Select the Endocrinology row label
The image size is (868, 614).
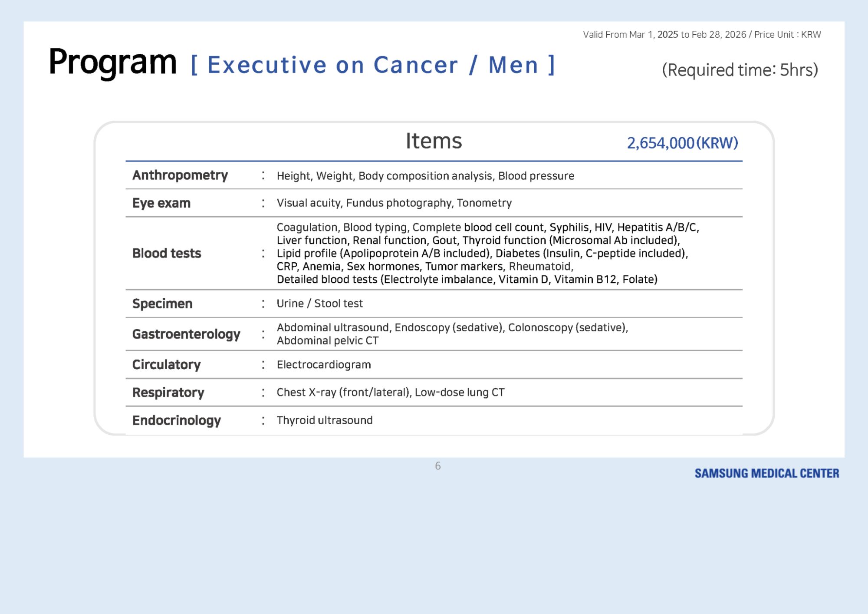point(177,420)
